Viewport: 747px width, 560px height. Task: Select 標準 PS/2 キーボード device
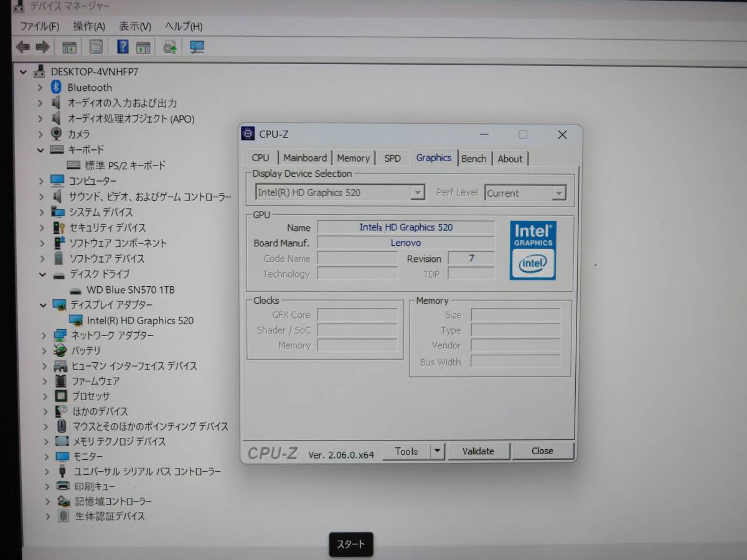coord(125,166)
